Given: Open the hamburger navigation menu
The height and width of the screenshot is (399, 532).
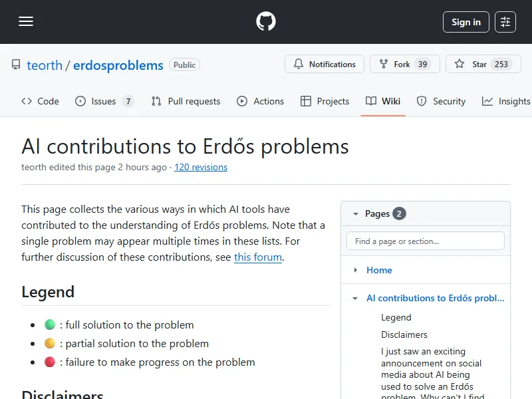Looking at the screenshot, I should (x=26, y=22).
